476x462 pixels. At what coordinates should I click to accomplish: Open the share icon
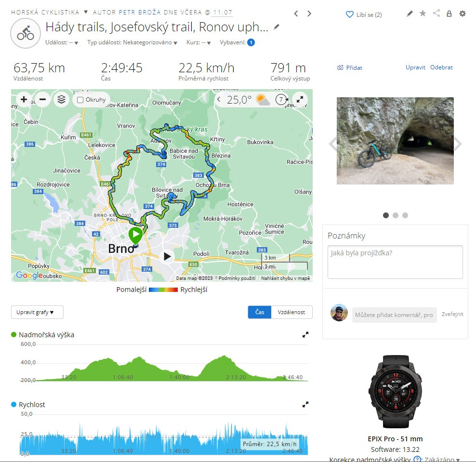(x=436, y=13)
